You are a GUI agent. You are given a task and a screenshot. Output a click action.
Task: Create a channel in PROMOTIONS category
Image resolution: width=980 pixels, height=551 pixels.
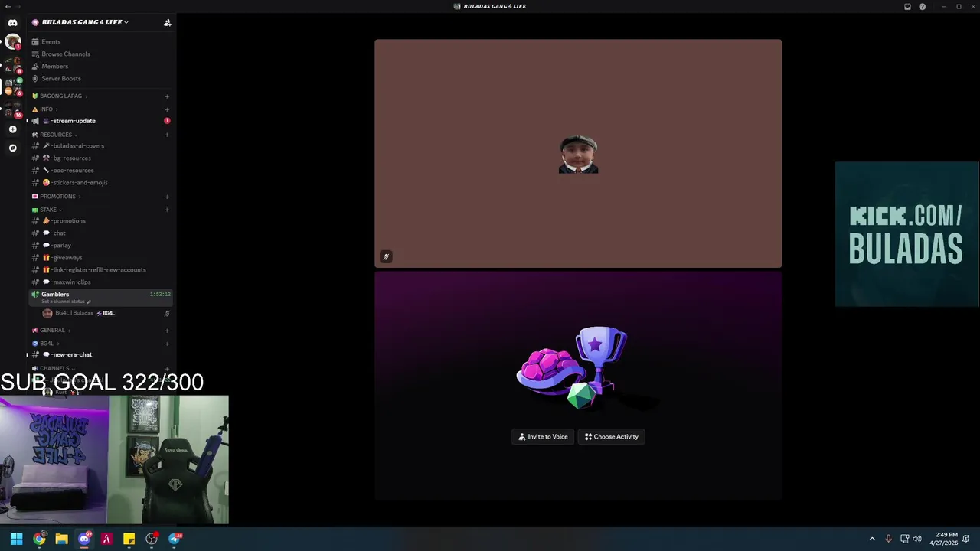click(167, 197)
